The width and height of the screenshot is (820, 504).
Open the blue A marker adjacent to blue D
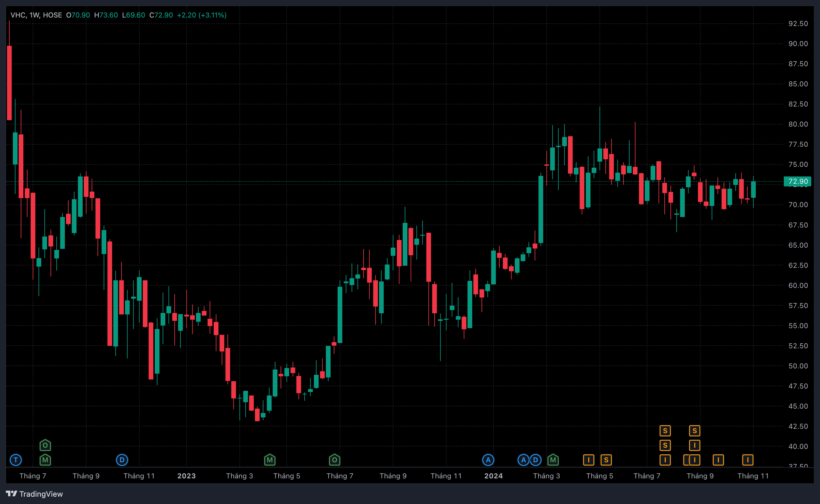click(x=523, y=460)
